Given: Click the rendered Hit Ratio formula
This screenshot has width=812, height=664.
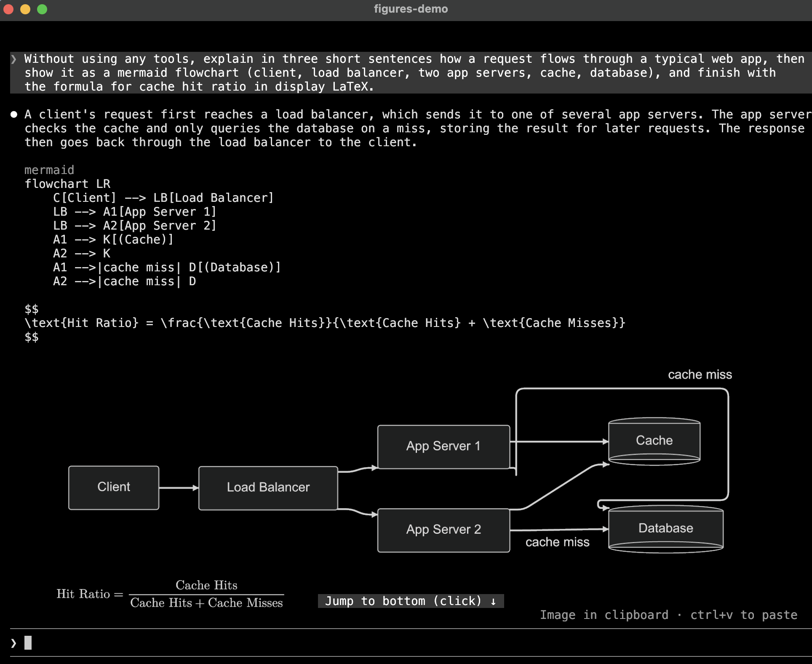Looking at the screenshot, I should click(170, 594).
